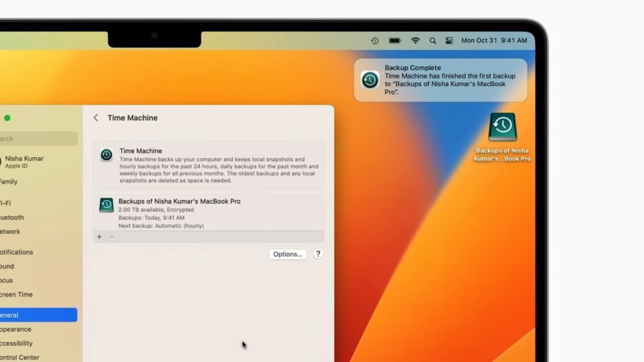Click Time Machine icon in Backup Complete notification
The image size is (644, 362).
click(370, 80)
